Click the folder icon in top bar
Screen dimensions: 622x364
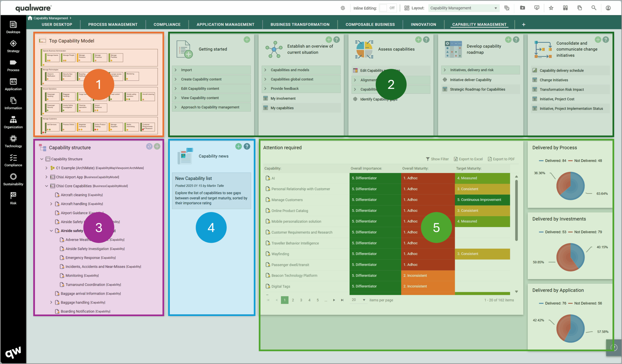pyautogui.click(x=522, y=8)
